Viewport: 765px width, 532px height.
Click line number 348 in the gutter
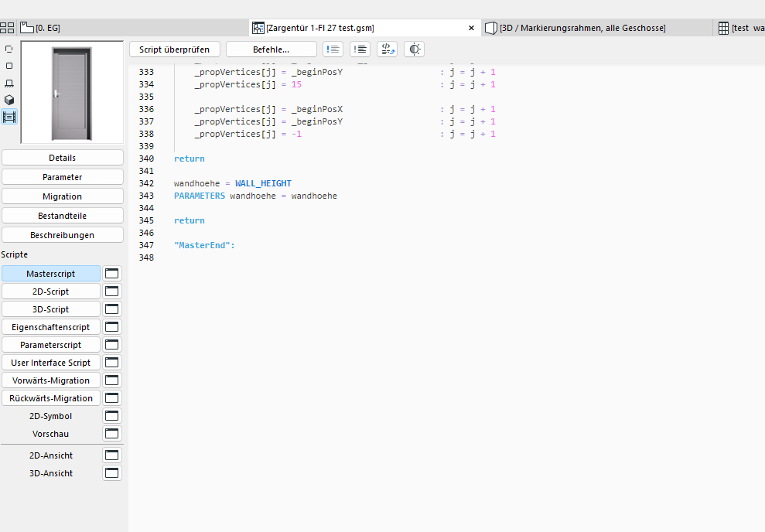click(146, 257)
